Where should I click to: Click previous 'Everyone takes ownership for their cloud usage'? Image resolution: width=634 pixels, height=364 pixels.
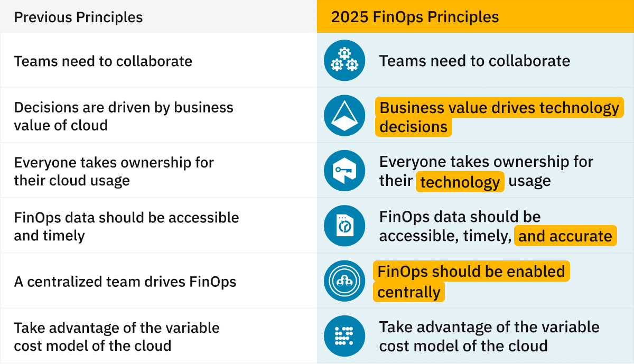114,171
